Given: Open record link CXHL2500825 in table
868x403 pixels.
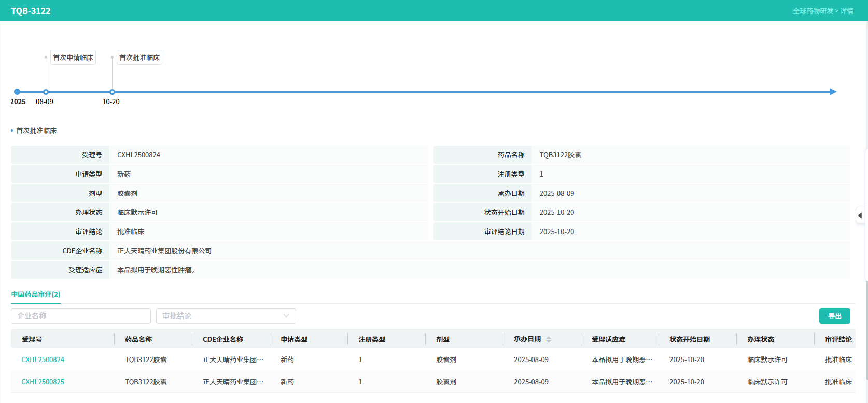Looking at the screenshot, I should click(x=43, y=382).
